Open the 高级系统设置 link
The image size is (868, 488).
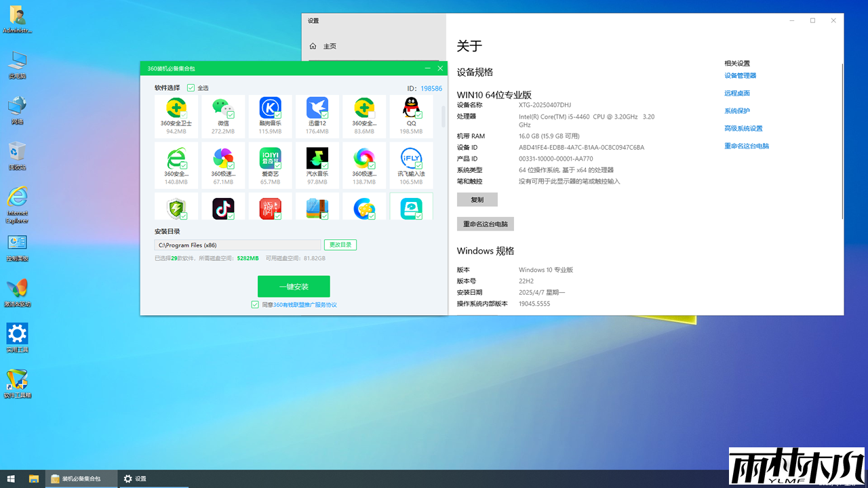tap(743, 129)
